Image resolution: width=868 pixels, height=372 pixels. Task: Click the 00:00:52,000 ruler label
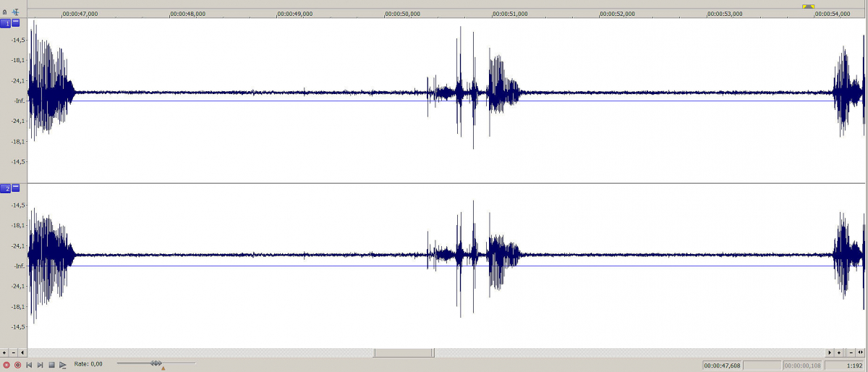(618, 14)
